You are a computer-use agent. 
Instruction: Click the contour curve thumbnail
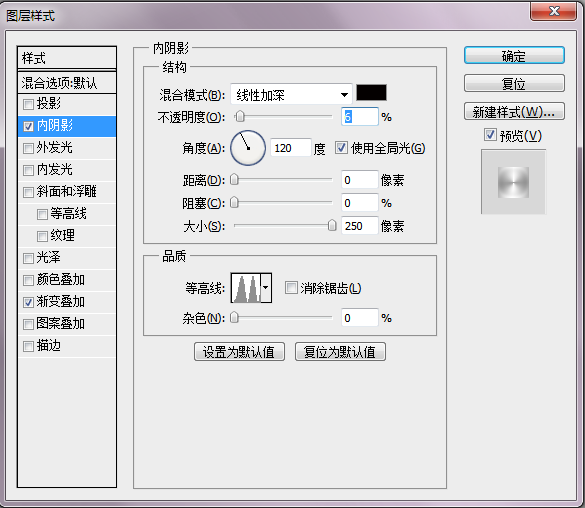(246, 288)
